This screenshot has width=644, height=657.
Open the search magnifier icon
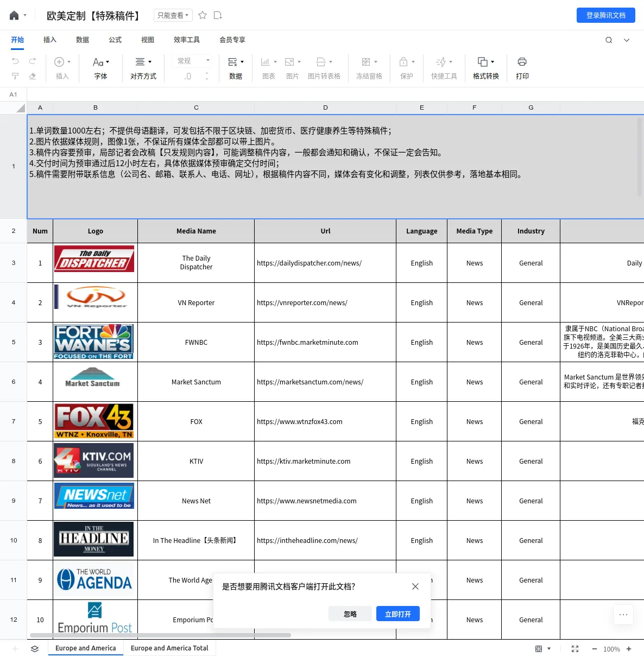(609, 40)
